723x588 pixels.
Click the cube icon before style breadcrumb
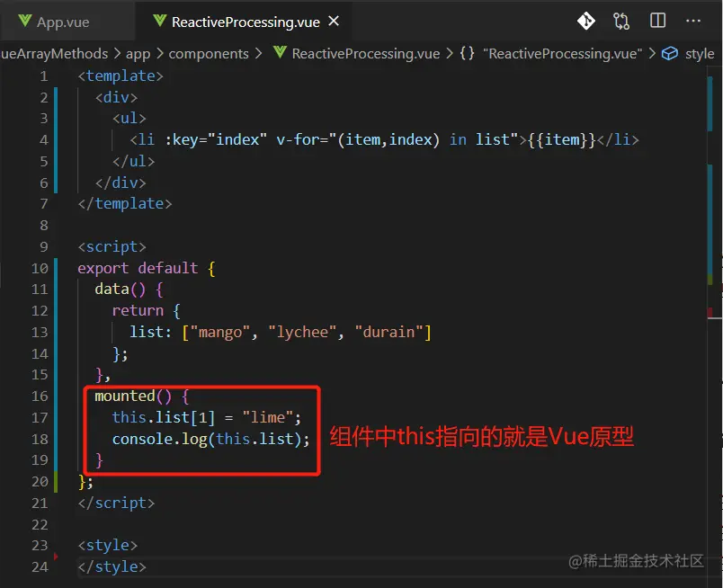[670, 54]
